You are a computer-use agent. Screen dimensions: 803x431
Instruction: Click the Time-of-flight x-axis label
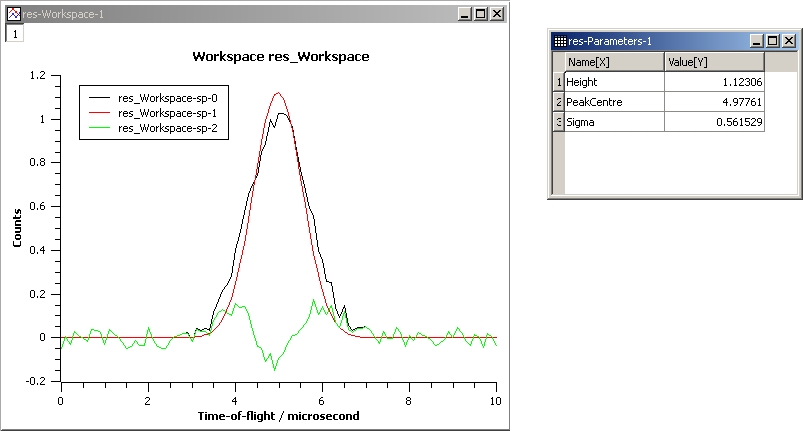click(277, 415)
